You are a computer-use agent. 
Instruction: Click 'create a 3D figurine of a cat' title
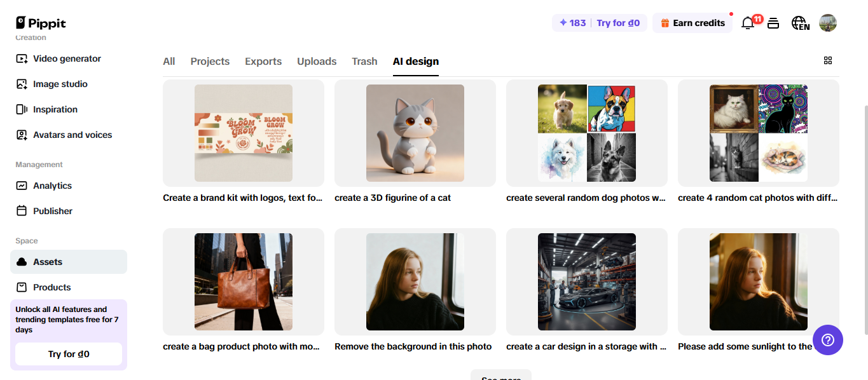point(393,198)
